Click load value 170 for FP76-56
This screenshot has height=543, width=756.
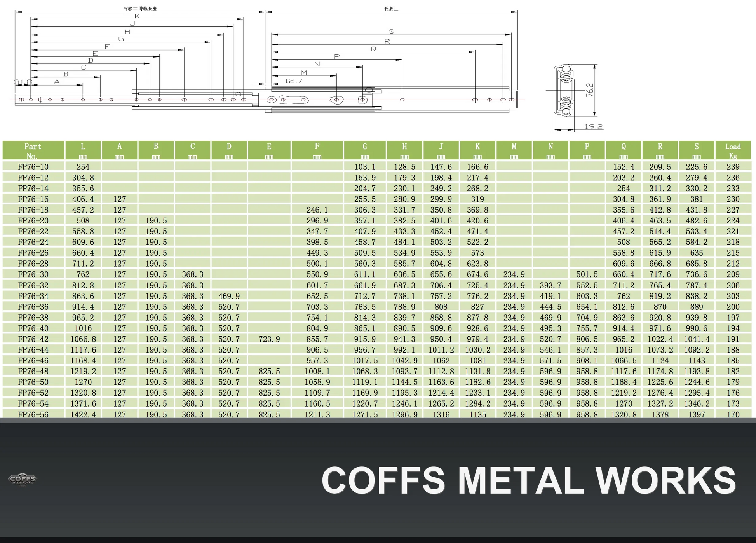point(733,414)
